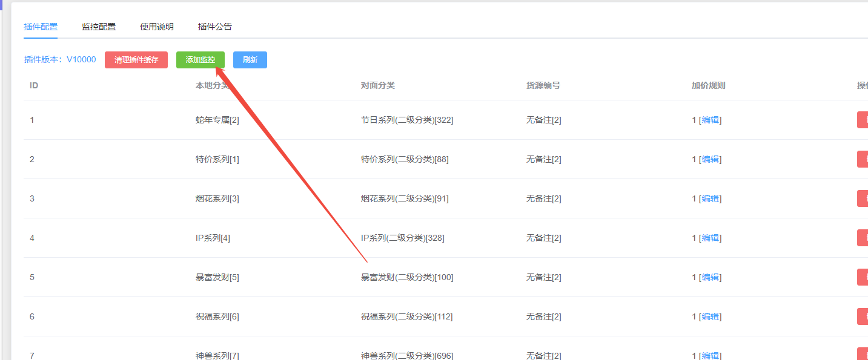Click the 本地分类 column header
The width and height of the screenshot is (868, 360).
pos(213,85)
